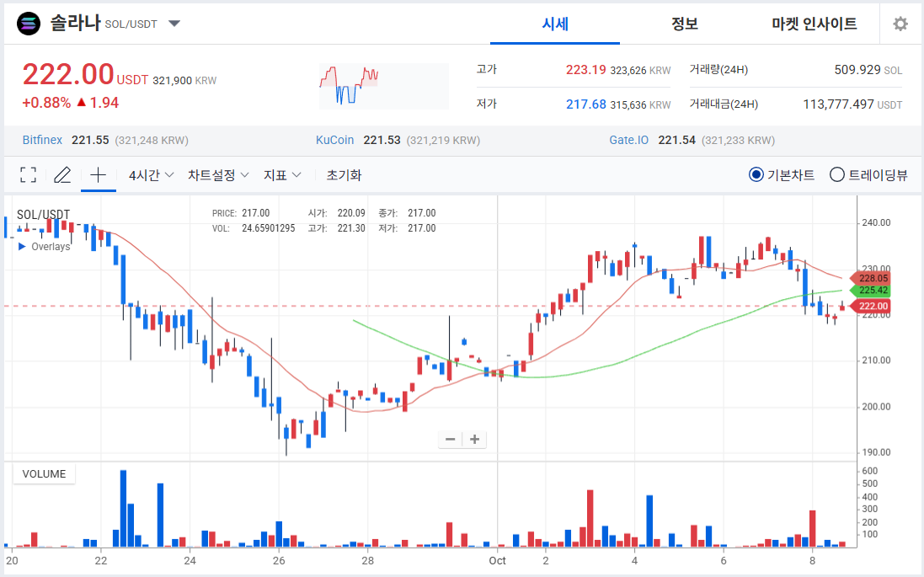This screenshot has width=924, height=577.
Task: Open the SOL/USDT market selector dropdown arrow
Action: coord(174,24)
